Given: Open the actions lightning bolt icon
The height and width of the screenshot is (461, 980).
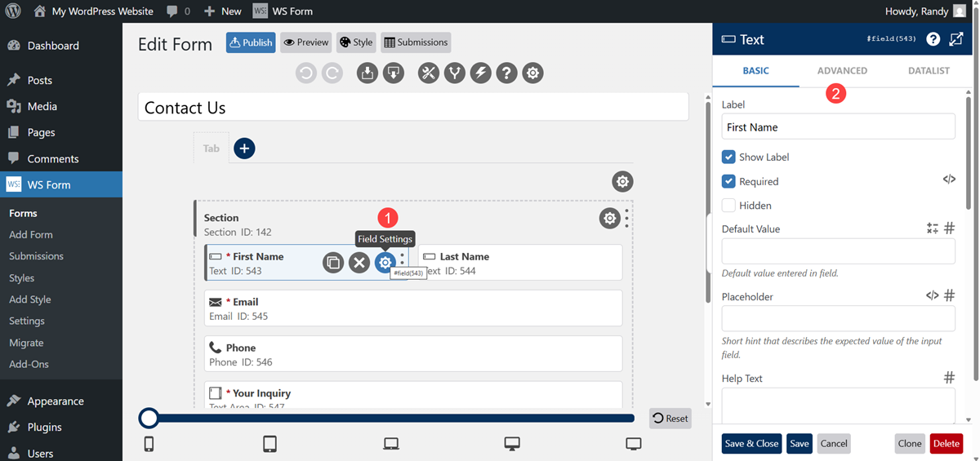Looking at the screenshot, I should (481, 73).
